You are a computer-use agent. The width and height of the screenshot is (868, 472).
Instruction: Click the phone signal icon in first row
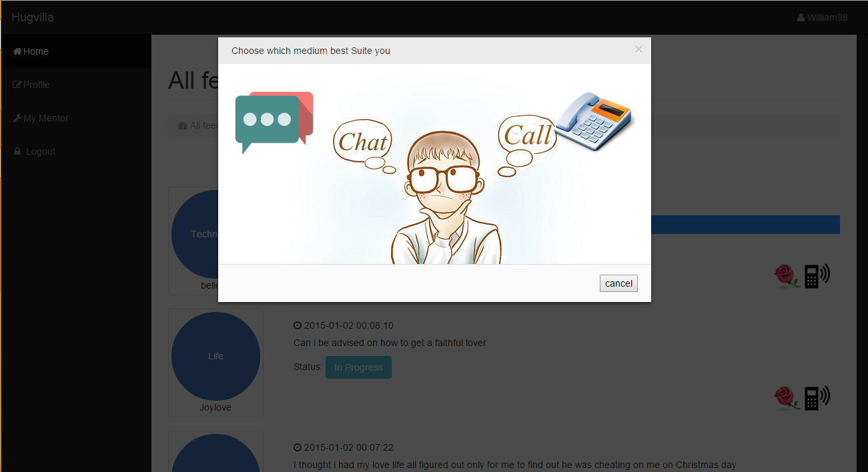(817, 275)
